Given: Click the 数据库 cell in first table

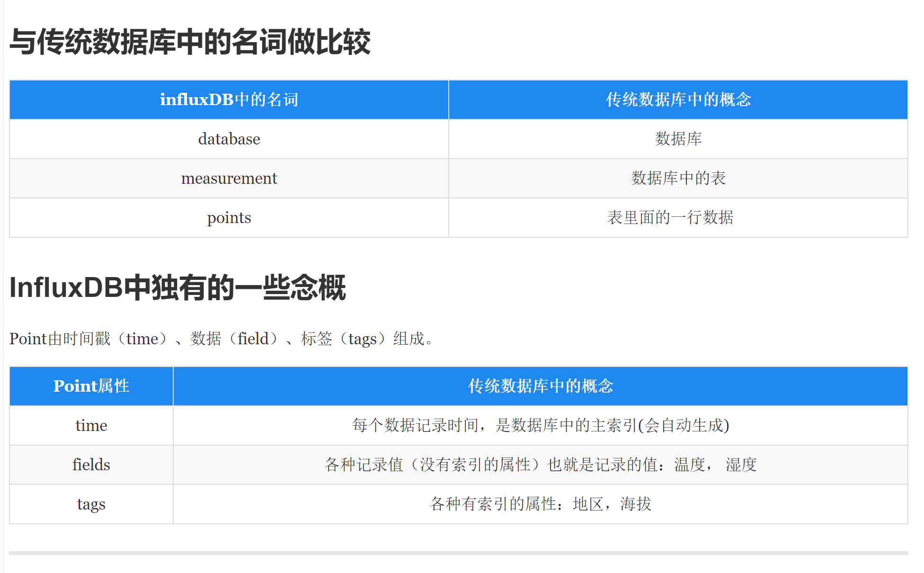Looking at the screenshot, I should point(678,139).
